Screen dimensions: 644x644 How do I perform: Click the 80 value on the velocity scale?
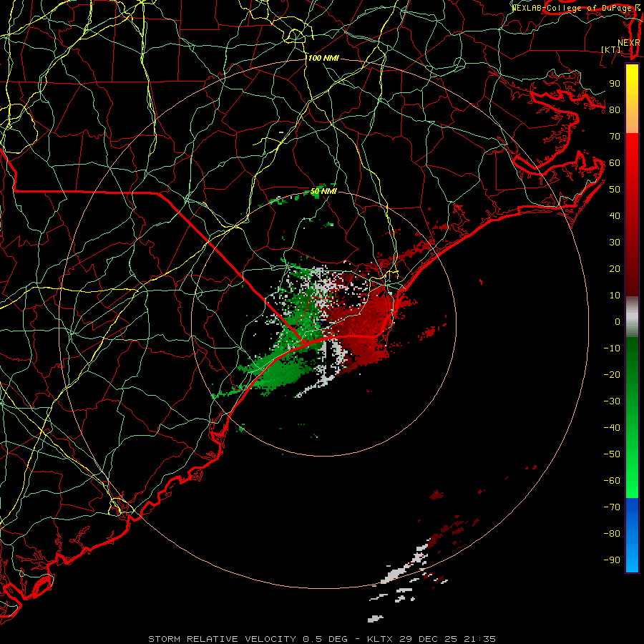(x=615, y=109)
